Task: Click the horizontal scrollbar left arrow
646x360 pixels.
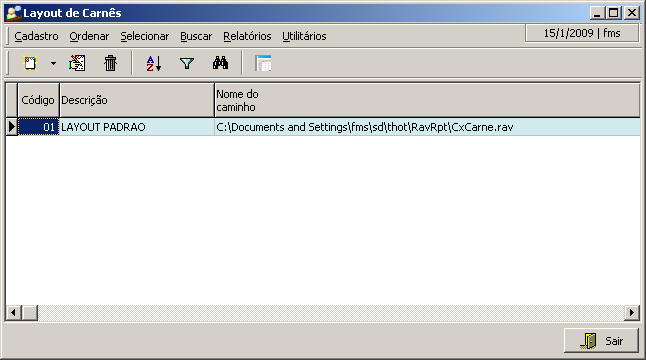Action: (14, 313)
